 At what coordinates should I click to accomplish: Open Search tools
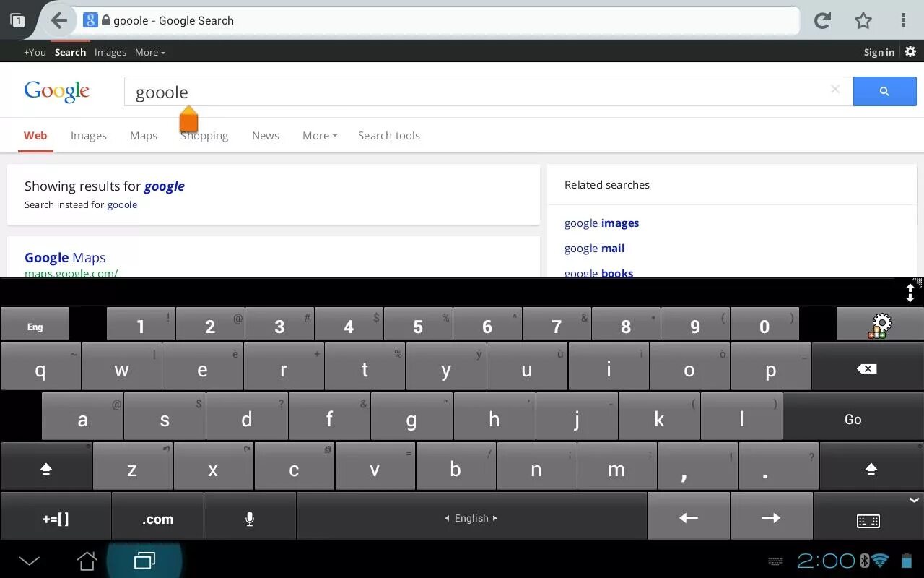389,135
